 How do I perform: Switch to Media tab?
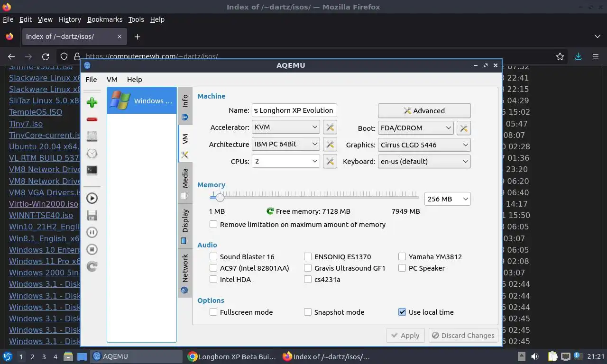coord(185,183)
